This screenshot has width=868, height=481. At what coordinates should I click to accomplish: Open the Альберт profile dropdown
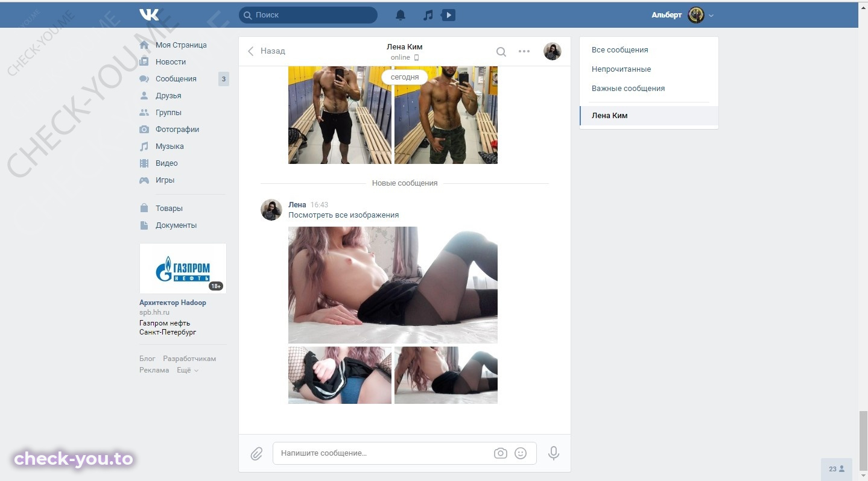683,15
